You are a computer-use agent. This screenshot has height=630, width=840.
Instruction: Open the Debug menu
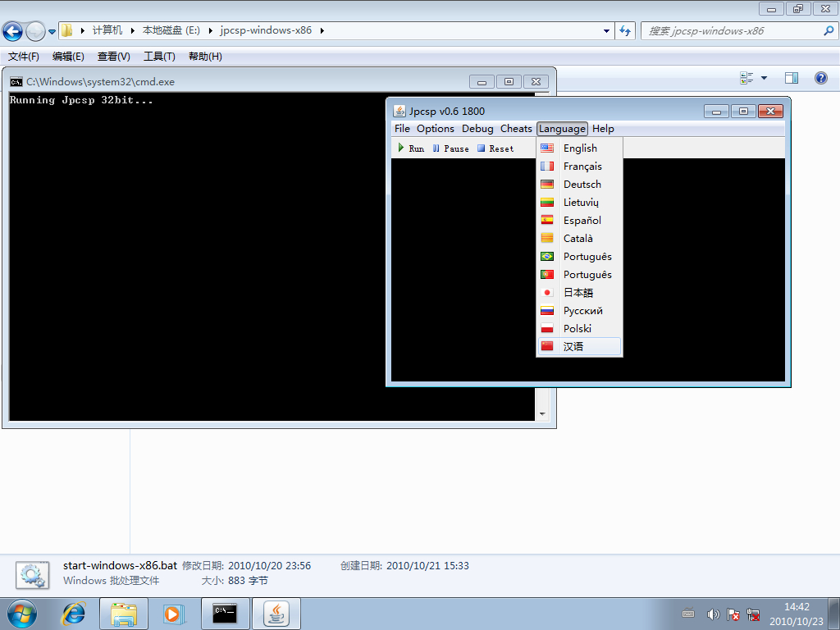pos(477,129)
